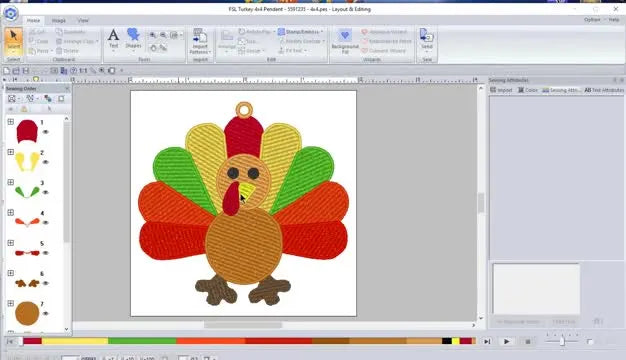This screenshot has height=360, width=626.
Task: Toggle visibility eye for sewing order item 5
Action: (x=46, y=253)
